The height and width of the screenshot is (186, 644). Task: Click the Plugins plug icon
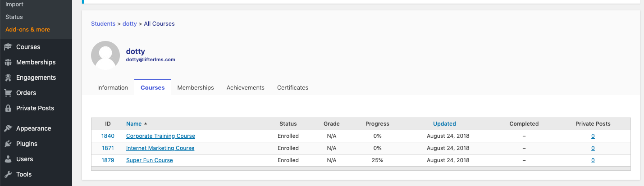click(x=8, y=144)
